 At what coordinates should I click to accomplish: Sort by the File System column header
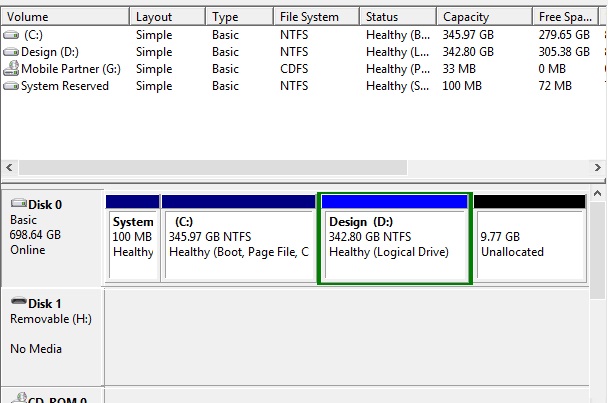click(316, 17)
